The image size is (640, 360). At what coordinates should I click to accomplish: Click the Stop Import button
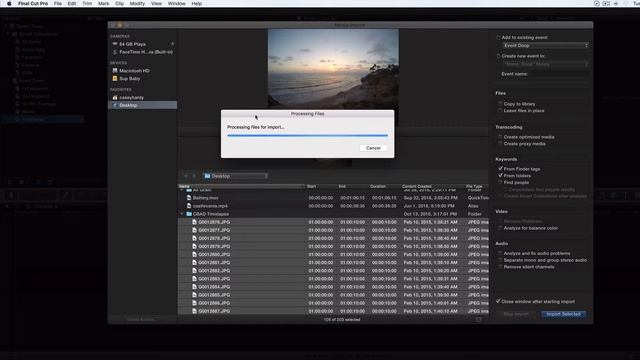coord(516,314)
